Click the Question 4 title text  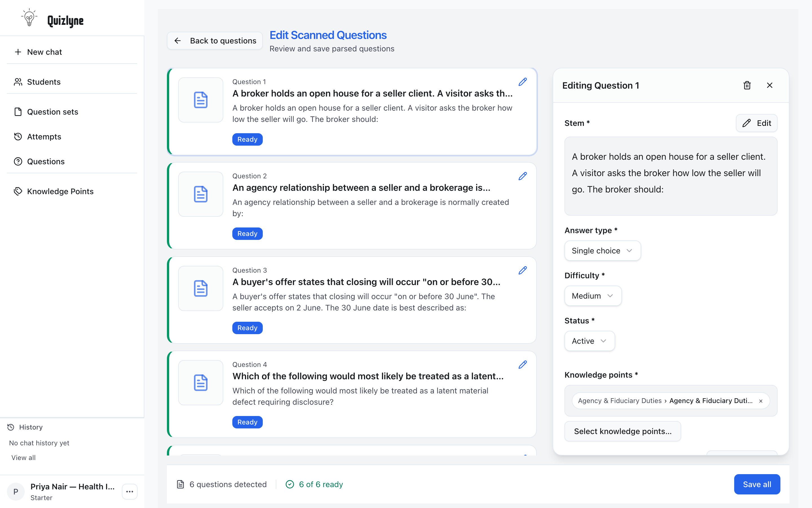click(368, 376)
